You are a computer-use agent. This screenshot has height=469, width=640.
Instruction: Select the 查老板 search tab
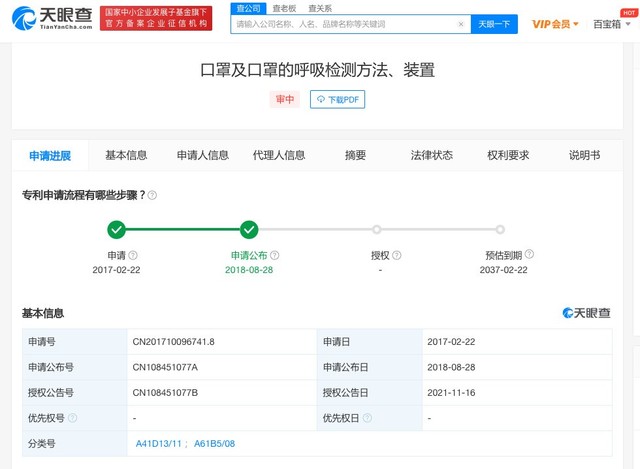click(x=284, y=8)
